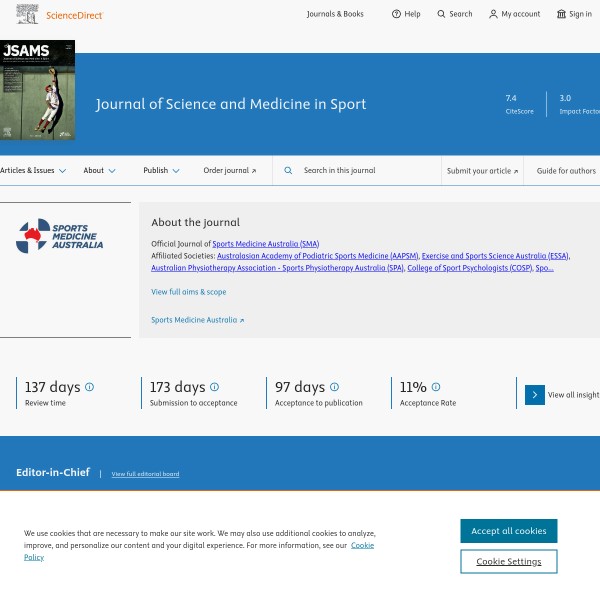
Task: Click the Sign in institution icon
Action: tap(561, 14)
